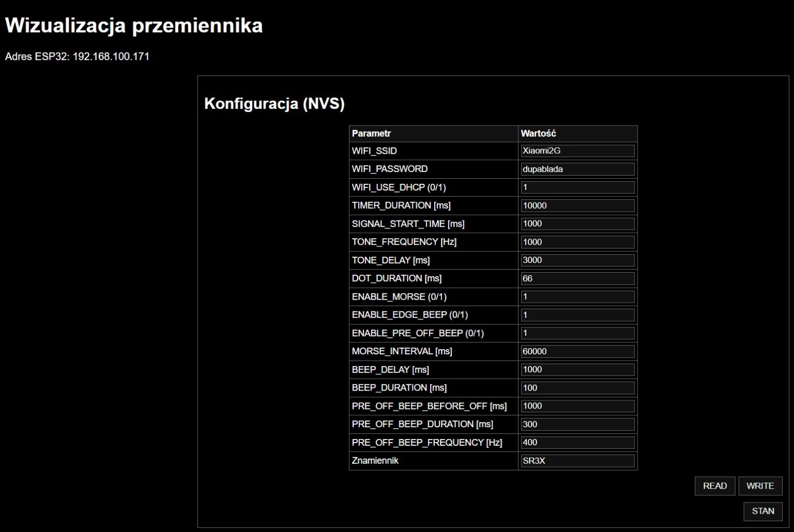Focus the SIGNAL_START_TIME value field

tap(577, 224)
